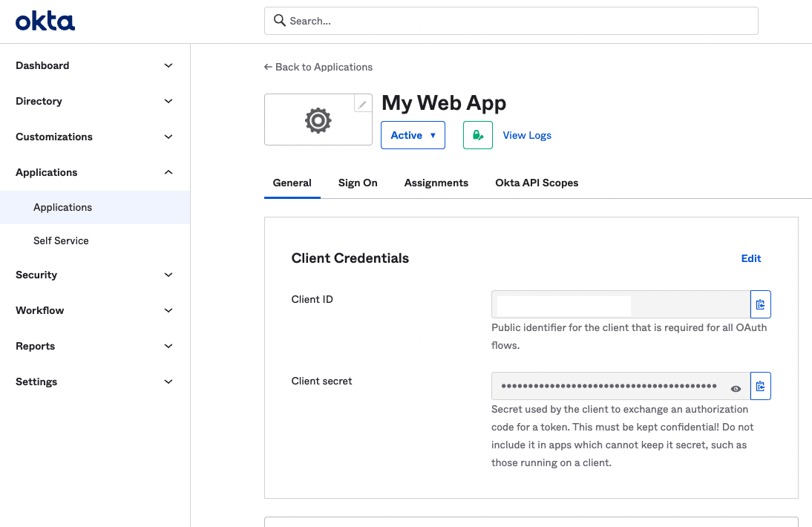Open the Assignments tab
Image resolution: width=812 pixels, height=527 pixels.
point(436,183)
